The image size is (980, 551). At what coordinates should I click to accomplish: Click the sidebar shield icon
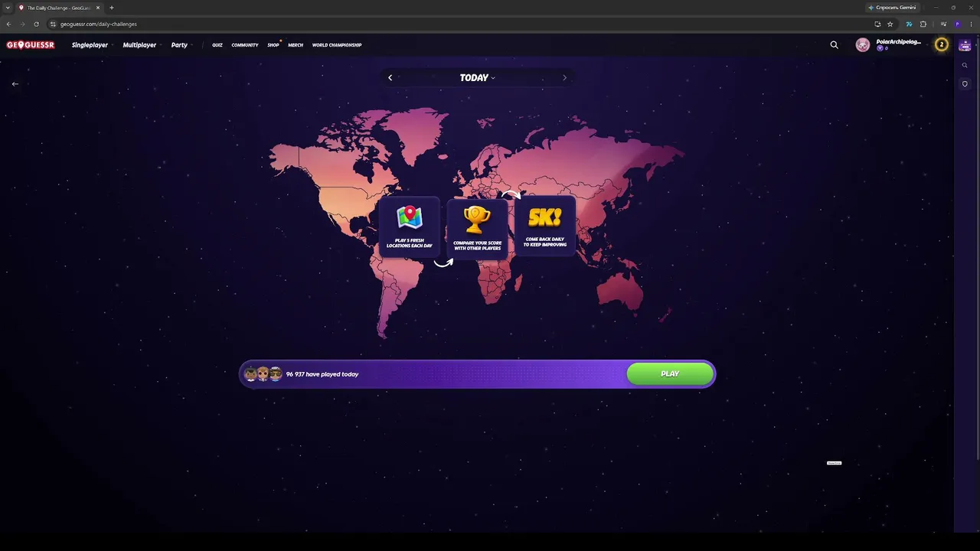pyautogui.click(x=965, y=84)
